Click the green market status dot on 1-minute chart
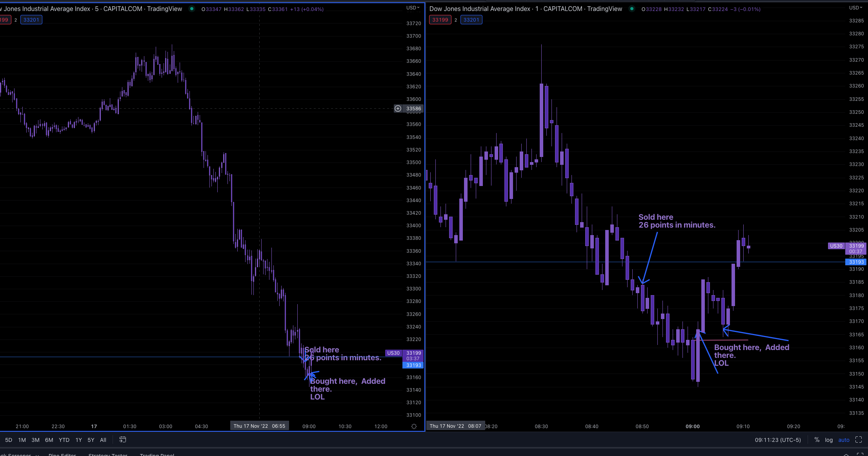Screen dimensions: 868x456 point(631,8)
